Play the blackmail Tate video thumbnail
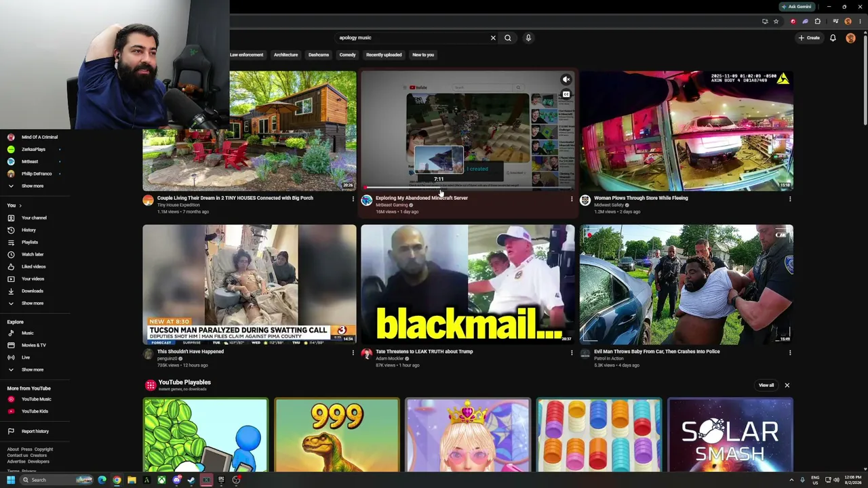Screen dimensions: 868x488 pos(468,285)
